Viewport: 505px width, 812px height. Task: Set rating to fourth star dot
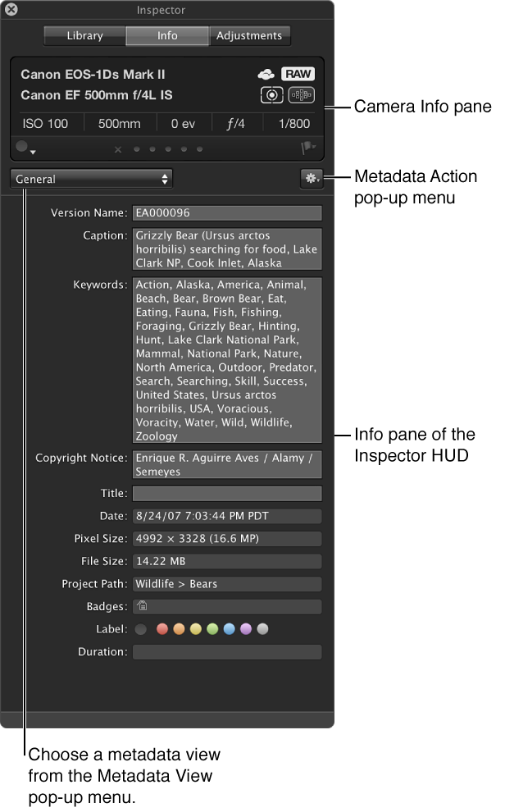click(184, 149)
